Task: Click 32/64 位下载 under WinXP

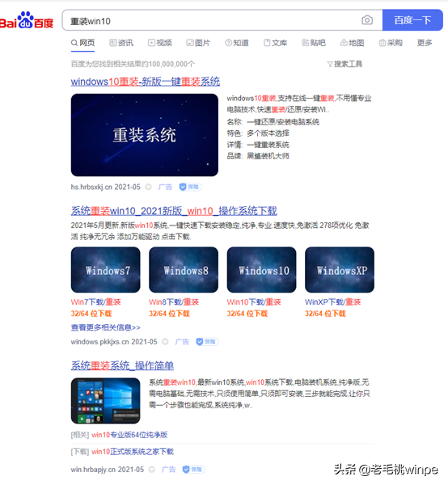Action: tap(325, 314)
